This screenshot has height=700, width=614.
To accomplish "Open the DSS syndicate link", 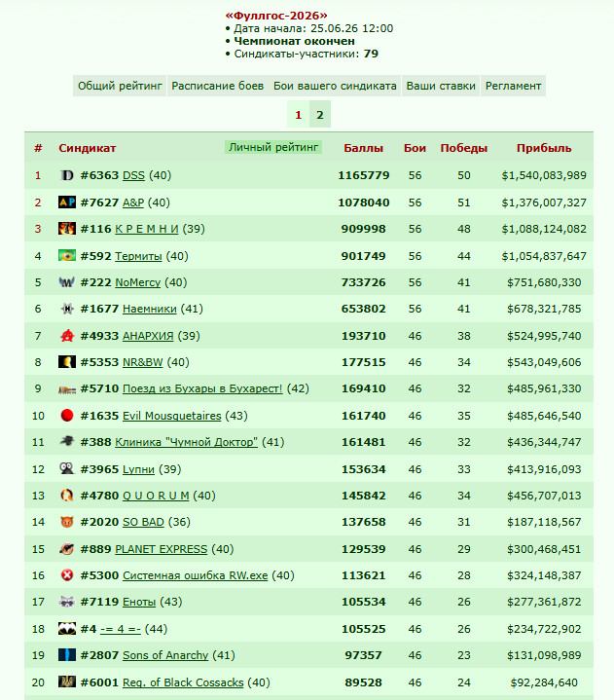I will pyautogui.click(x=133, y=175).
